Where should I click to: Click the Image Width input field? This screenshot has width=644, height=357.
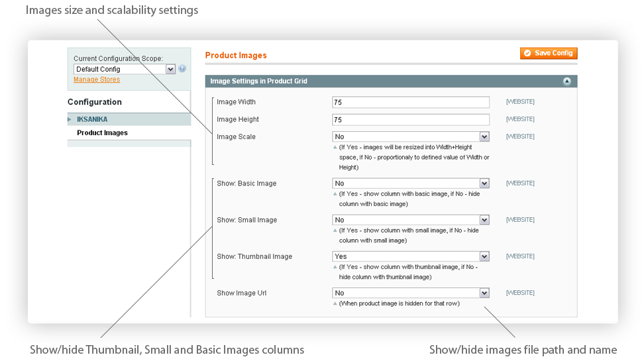click(x=411, y=102)
